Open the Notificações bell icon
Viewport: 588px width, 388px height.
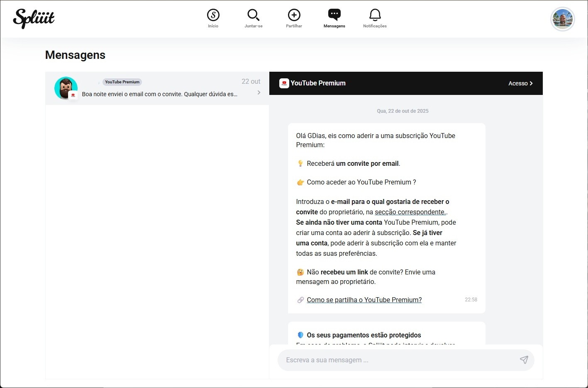tap(375, 15)
